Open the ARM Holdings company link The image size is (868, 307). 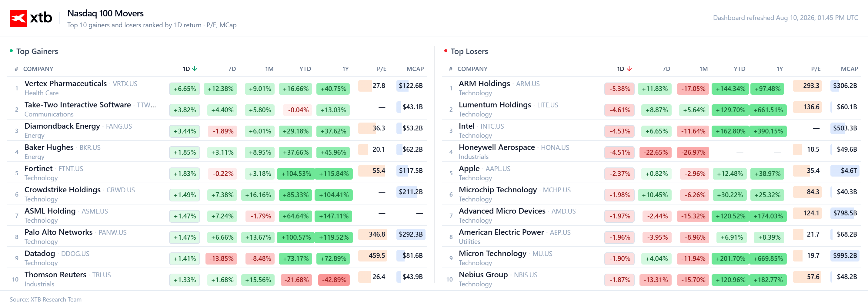[x=484, y=84]
